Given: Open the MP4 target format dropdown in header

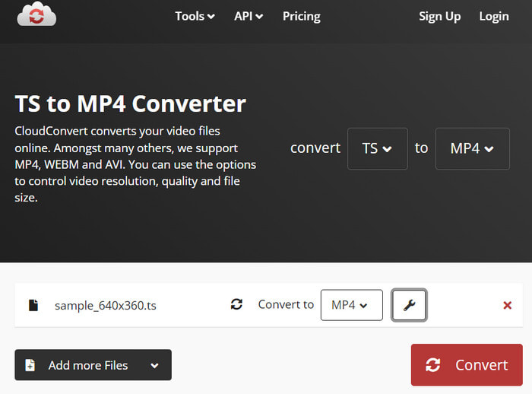Looking at the screenshot, I should [472, 148].
